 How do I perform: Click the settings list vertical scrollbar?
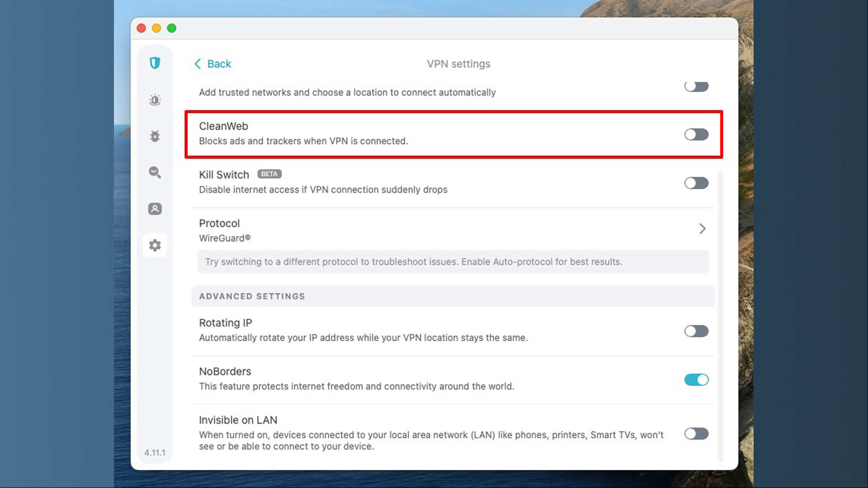pyautogui.click(x=720, y=316)
